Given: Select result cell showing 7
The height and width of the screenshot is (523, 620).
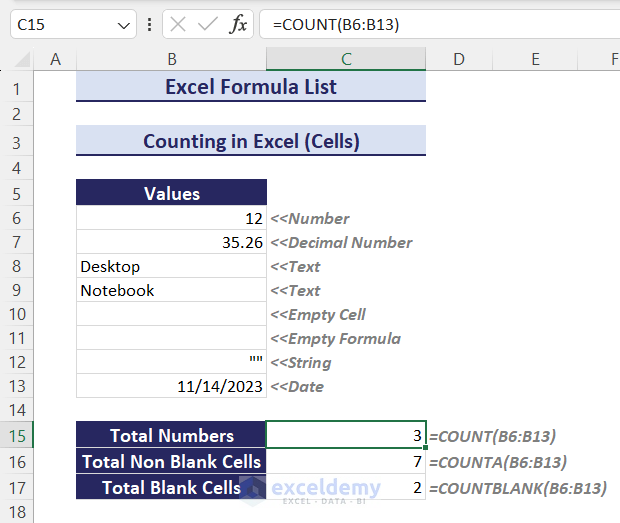Looking at the screenshot, I should click(346, 461).
